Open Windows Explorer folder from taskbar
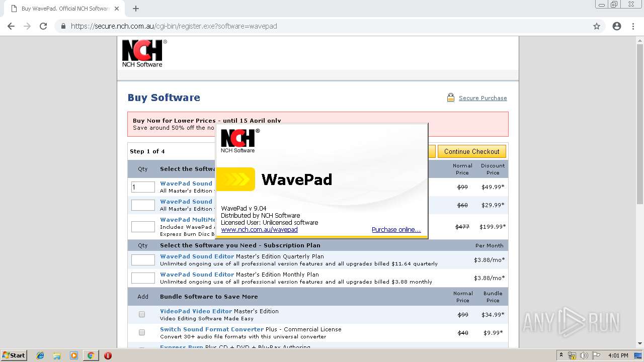Viewport: 644px width, 362px height. pyautogui.click(x=57, y=355)
